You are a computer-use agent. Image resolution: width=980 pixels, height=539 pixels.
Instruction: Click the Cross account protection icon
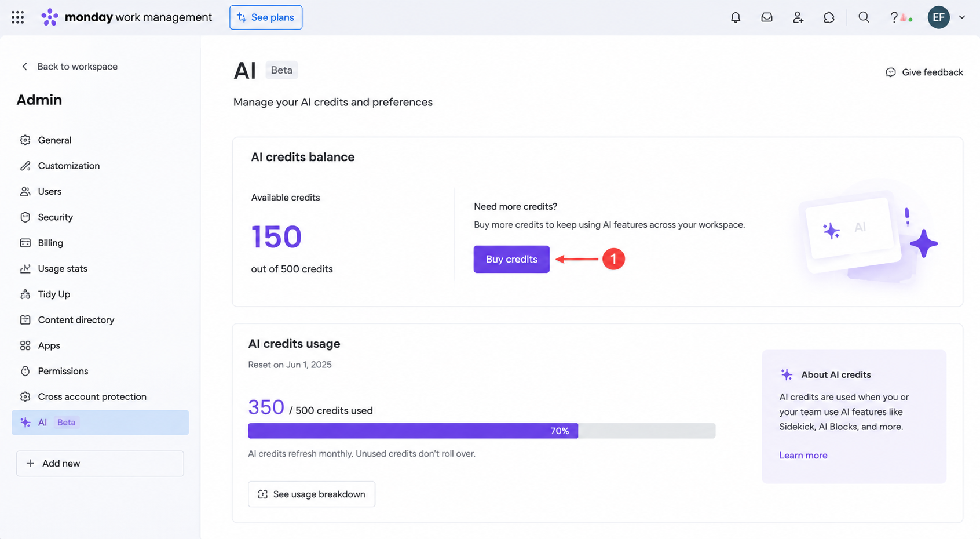[25, 397]
